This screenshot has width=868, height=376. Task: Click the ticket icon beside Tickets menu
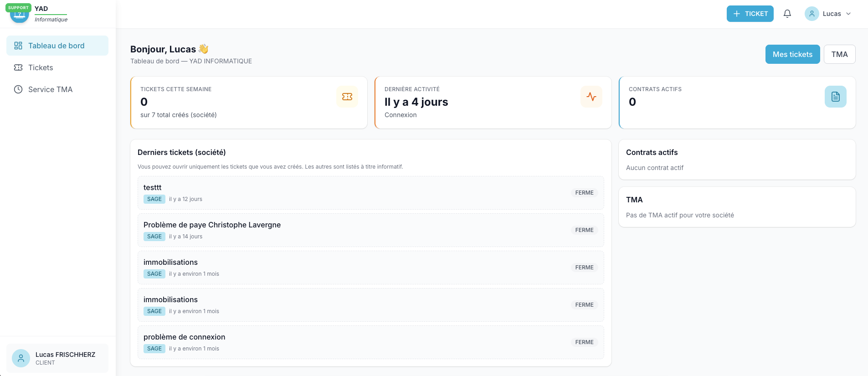(18, 67)
